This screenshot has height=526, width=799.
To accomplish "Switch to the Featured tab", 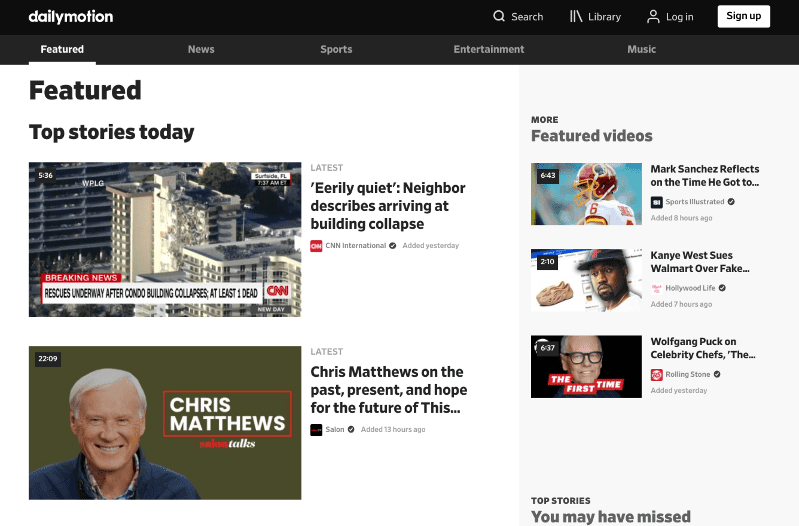I will point(62,49).
